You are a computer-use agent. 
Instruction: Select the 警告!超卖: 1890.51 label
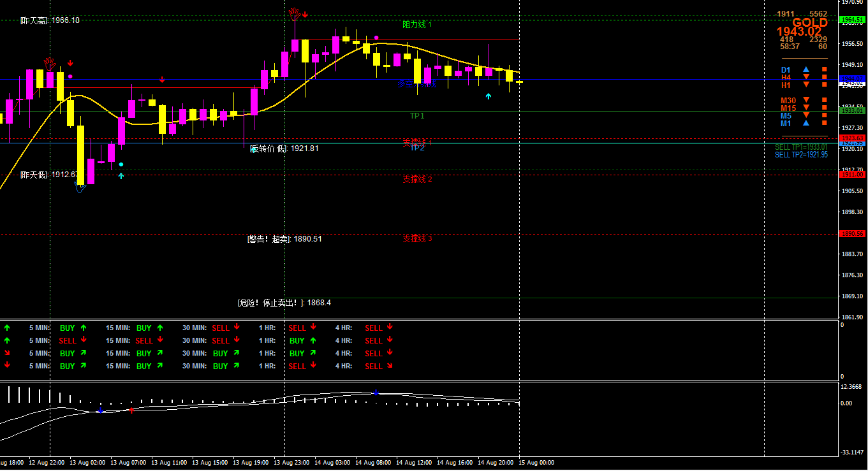click(x=284, y=239)
